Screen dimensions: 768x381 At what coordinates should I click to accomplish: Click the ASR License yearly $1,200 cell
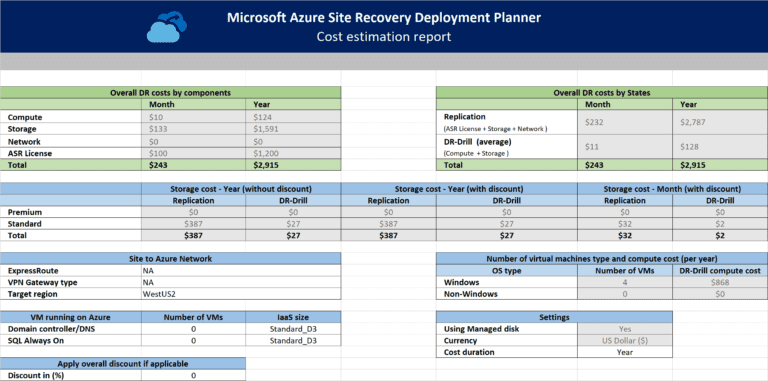pos(293,153)
